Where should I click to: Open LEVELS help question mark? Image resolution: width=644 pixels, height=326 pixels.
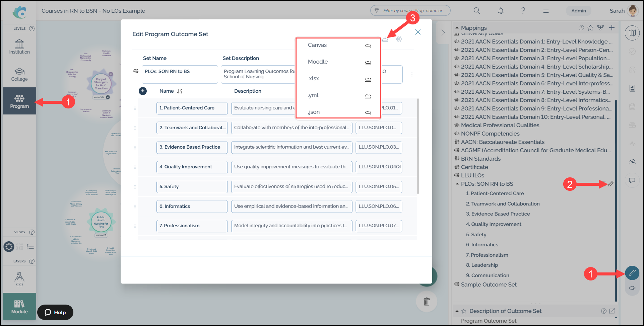point(32,29)
